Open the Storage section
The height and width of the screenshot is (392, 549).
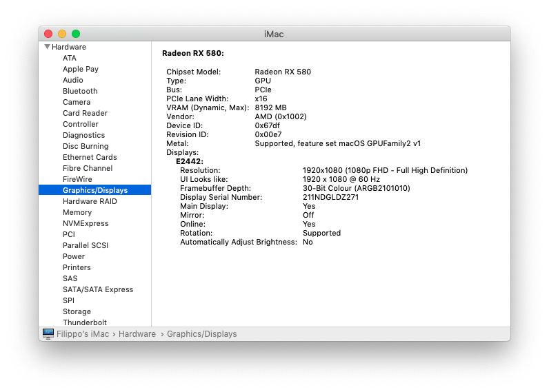coord(77,311)
